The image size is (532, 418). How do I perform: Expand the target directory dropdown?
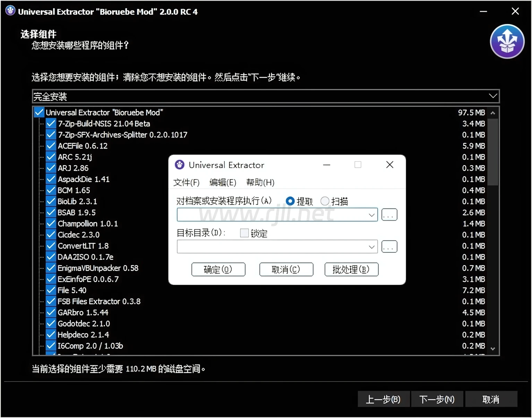click(371, 247)
